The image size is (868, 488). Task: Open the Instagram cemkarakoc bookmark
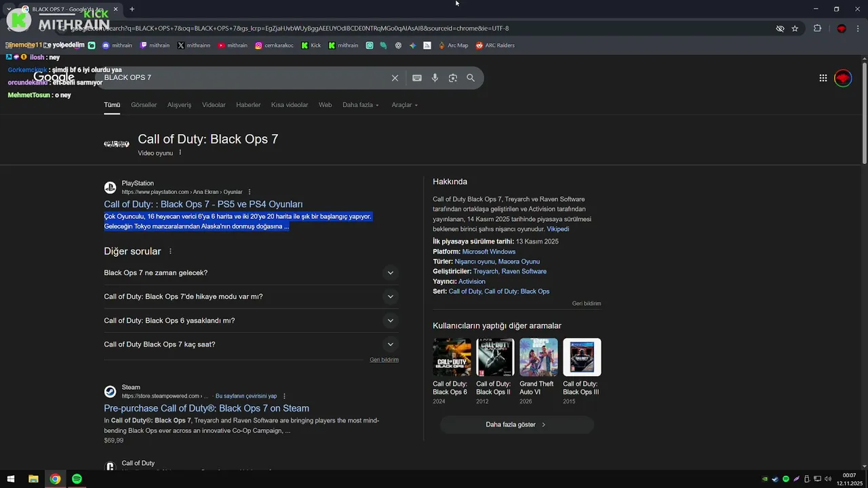(275, 45)
